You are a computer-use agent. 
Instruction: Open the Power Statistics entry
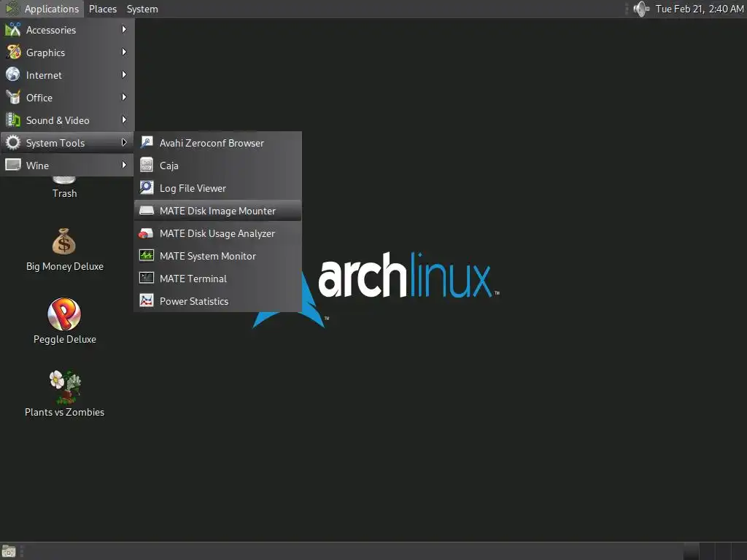point(217,301)
